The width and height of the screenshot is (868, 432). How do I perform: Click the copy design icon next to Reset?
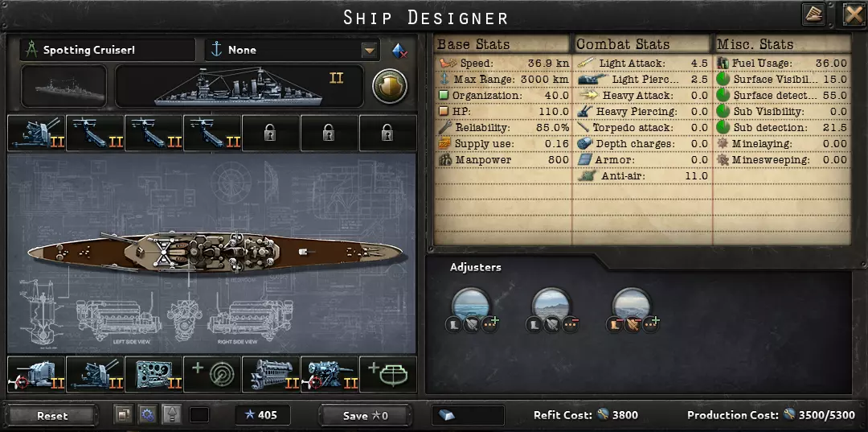(x=124, y=414)
